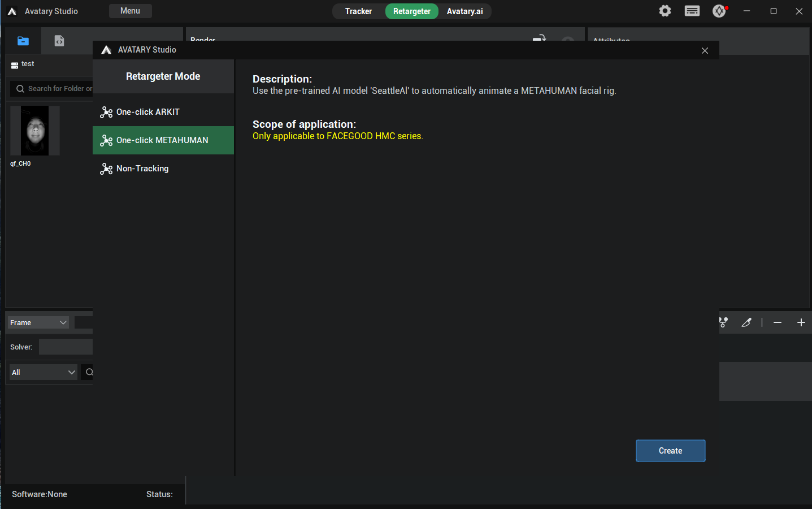Click the Software:None status text
The image size is (812, 509).
tap(40, 494)
